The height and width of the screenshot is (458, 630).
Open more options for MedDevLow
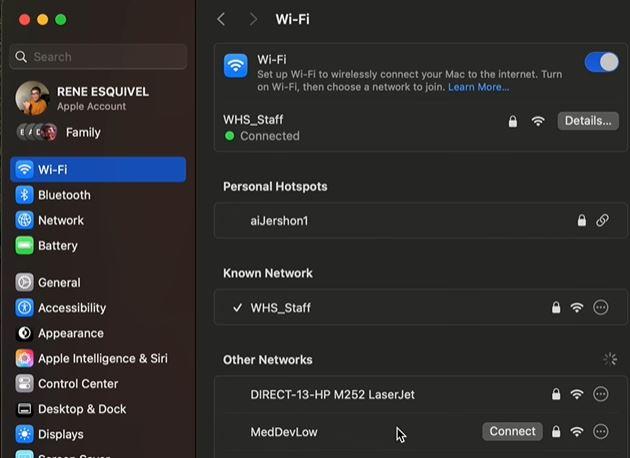point(601,431)
